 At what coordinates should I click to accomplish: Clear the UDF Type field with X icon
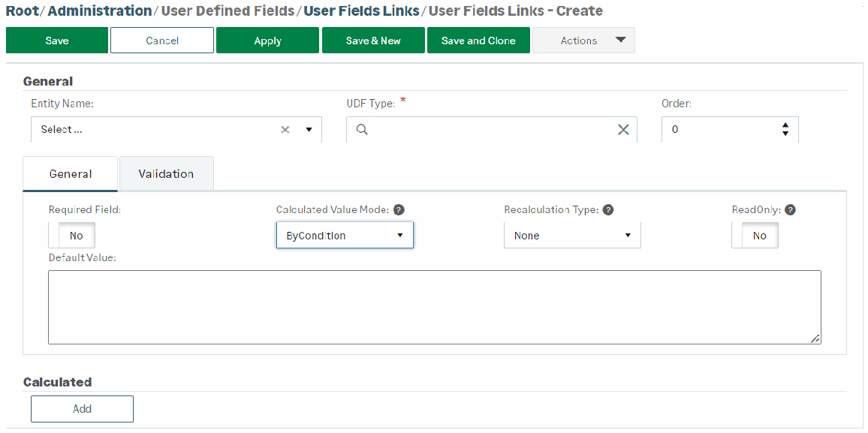click(x=622, y=130)
